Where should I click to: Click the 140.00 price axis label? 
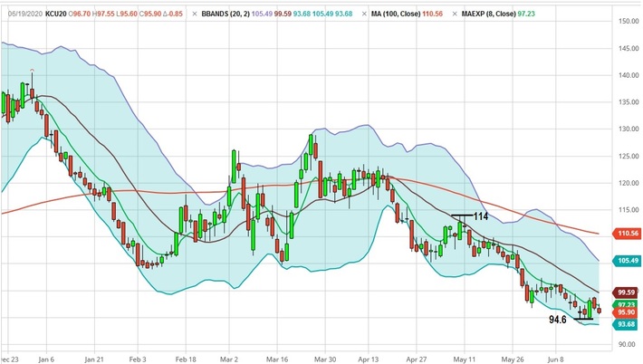tap(629, 75)
